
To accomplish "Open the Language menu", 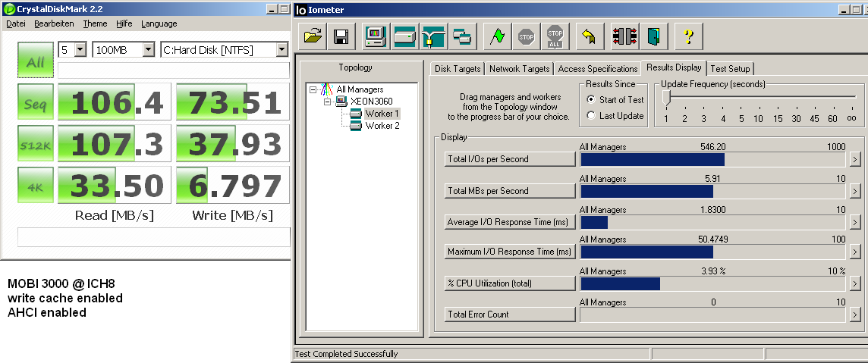I will (x=159, y=23).
